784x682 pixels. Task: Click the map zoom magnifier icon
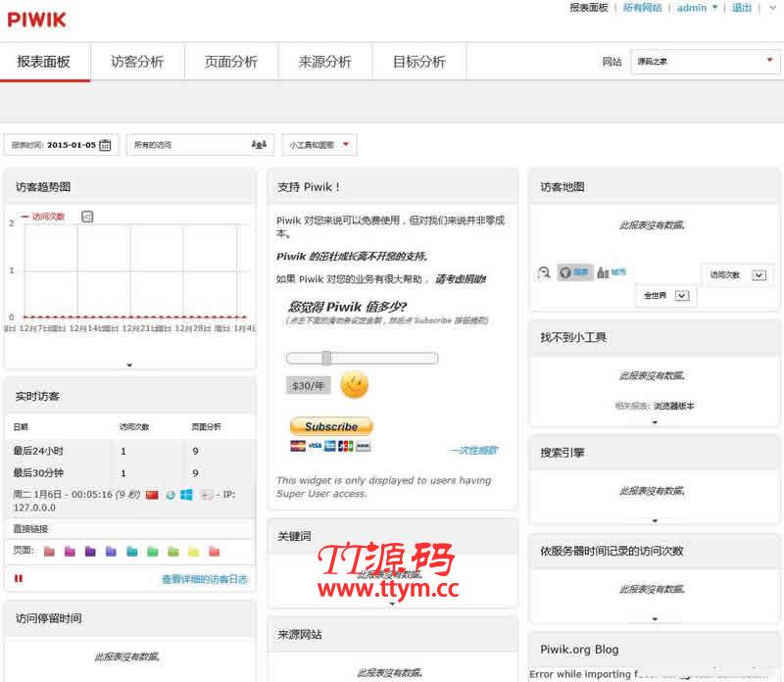click(x=544, y=272)
